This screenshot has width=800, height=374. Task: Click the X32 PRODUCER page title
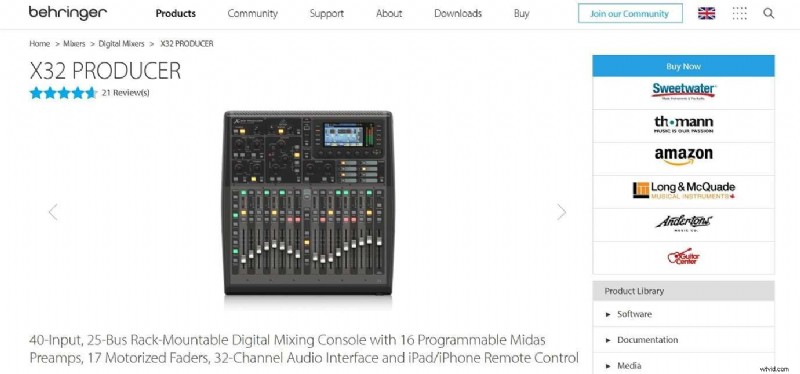[x=105, y=71]
